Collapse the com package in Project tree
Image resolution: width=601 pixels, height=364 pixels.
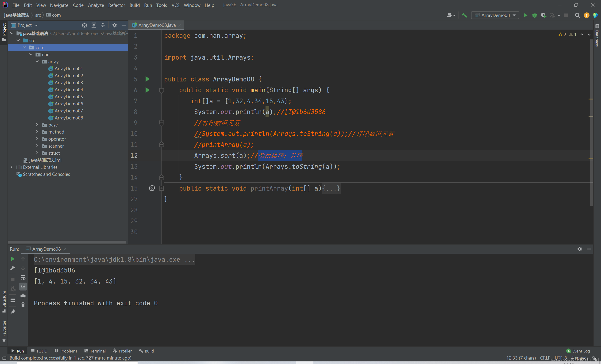tap(24, 47)
